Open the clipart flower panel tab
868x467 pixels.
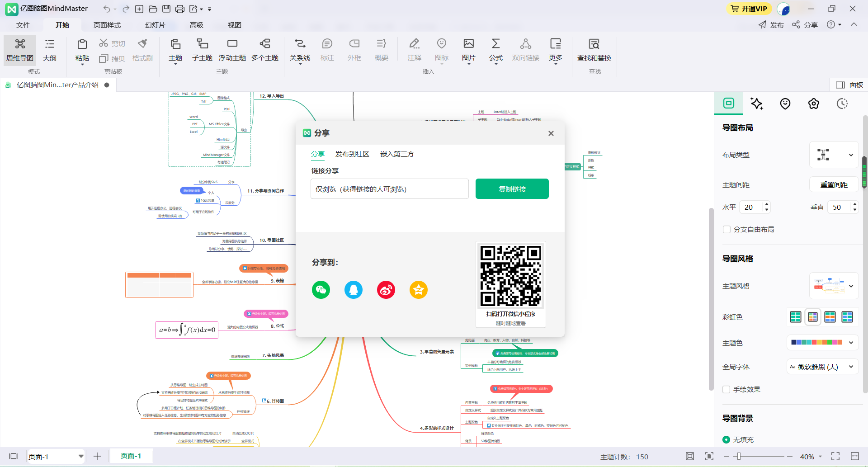tap(814, 104)
